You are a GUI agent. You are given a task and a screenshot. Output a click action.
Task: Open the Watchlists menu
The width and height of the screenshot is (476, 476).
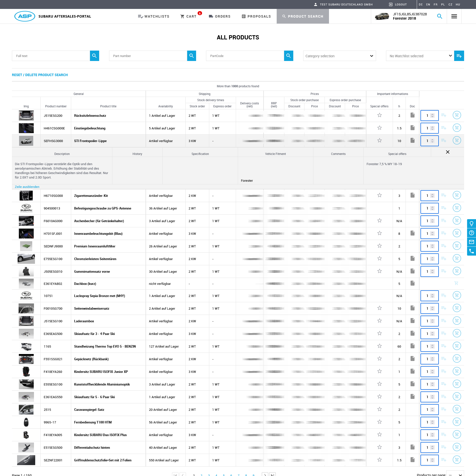point(153,16)
